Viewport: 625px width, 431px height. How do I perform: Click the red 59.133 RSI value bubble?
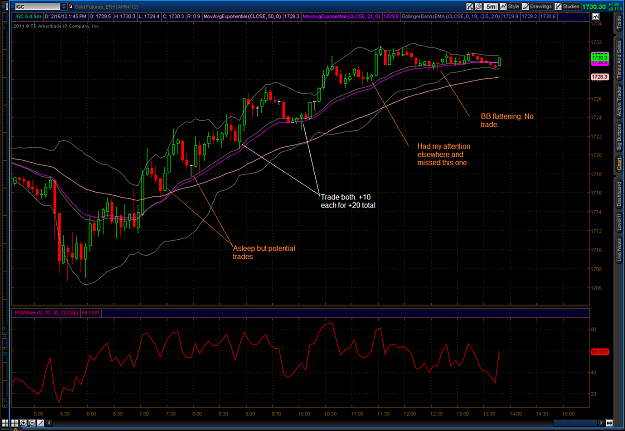click(x=599, y=352)
